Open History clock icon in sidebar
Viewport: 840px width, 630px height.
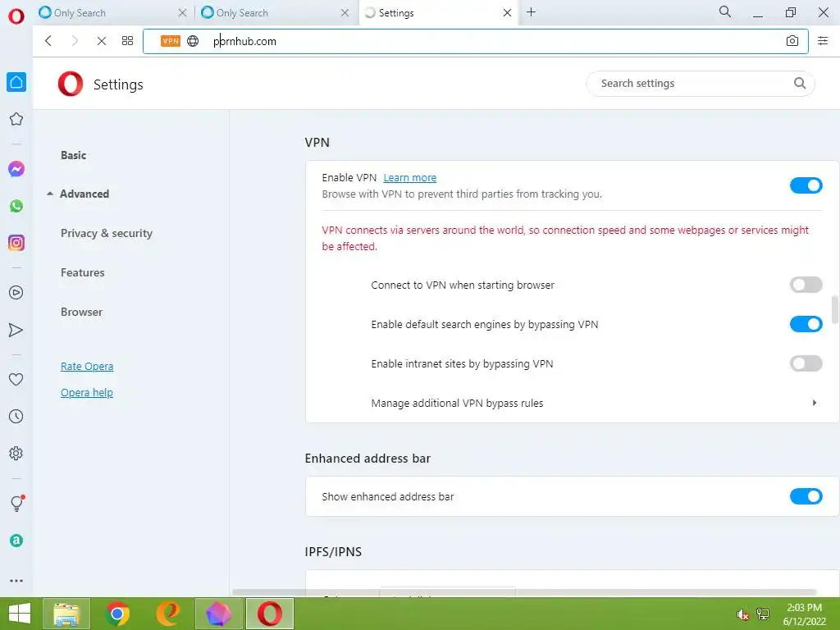16,416
